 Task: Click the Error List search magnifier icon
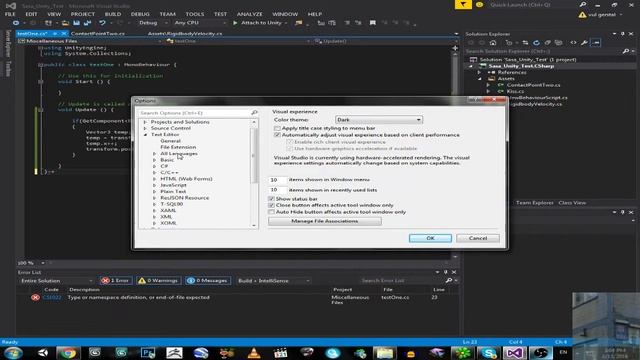pos(449,280)
